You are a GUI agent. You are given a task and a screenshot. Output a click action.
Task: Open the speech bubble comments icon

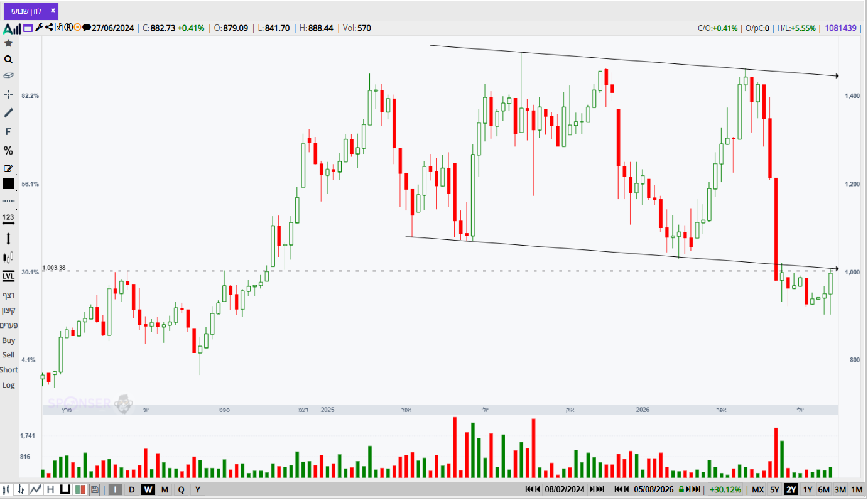coord(87,28)
